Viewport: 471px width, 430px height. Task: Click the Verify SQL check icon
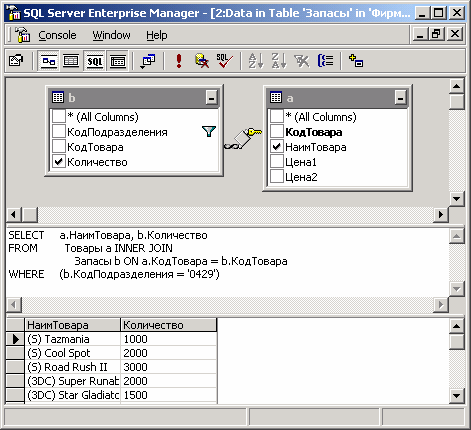pyautogui.click(x=224, y=61)
